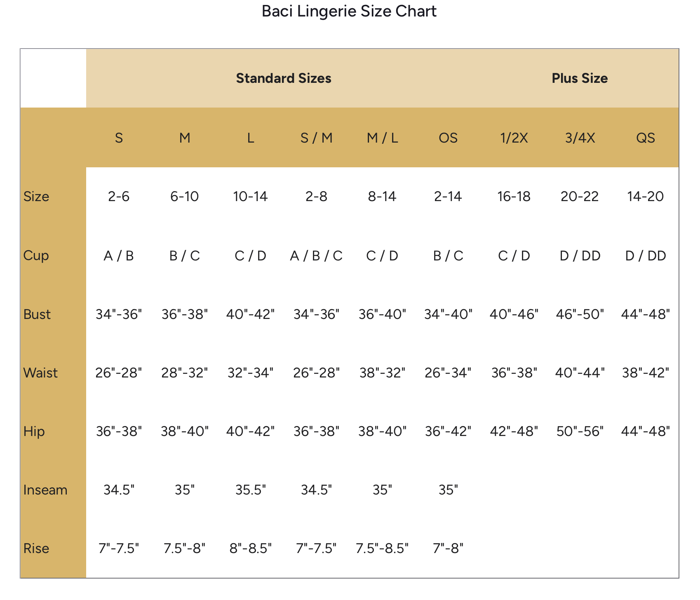The image size is (700, 600).
Task: Click the 16-18 size cell
Action: [x=514, y=197]
